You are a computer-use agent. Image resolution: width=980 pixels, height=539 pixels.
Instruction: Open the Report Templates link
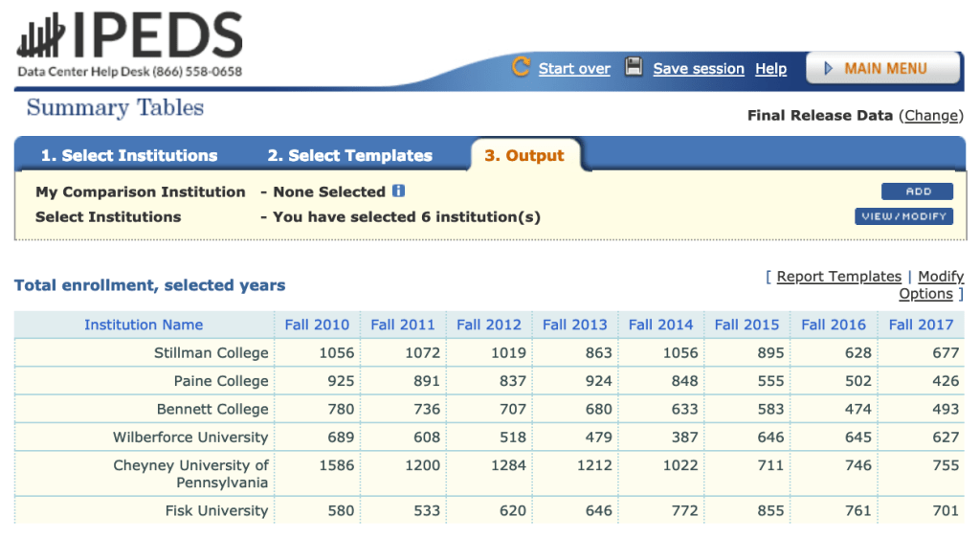pos(838,277)
